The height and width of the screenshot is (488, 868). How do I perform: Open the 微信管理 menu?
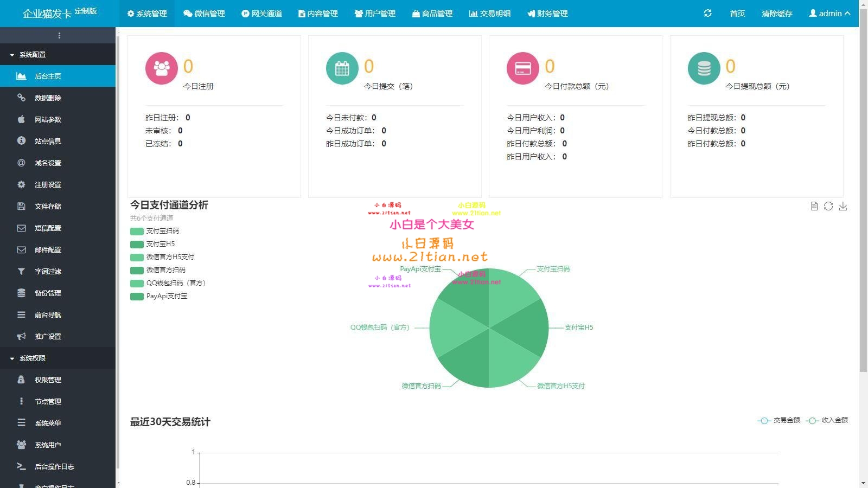(x=205, y=13)
